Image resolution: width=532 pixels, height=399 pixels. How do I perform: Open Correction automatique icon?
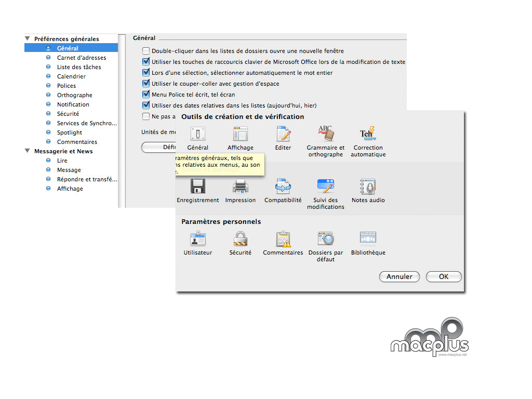tap(368, 135)
